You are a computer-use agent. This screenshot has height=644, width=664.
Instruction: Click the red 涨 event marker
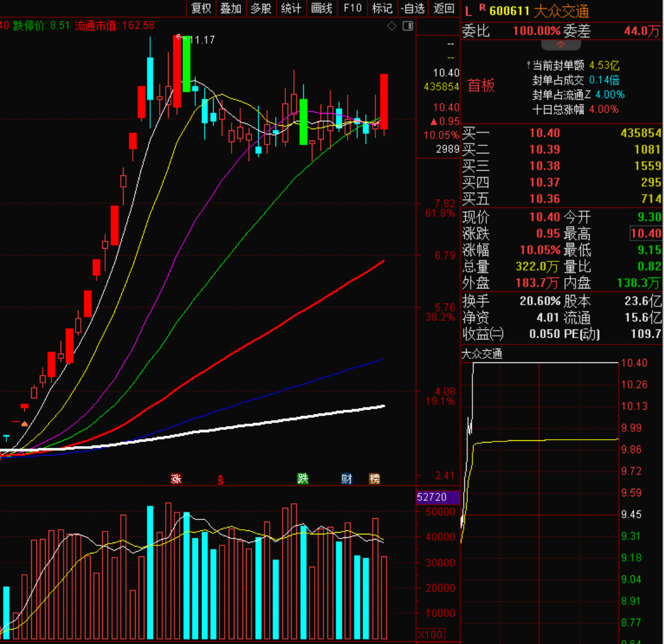(176, 478)
